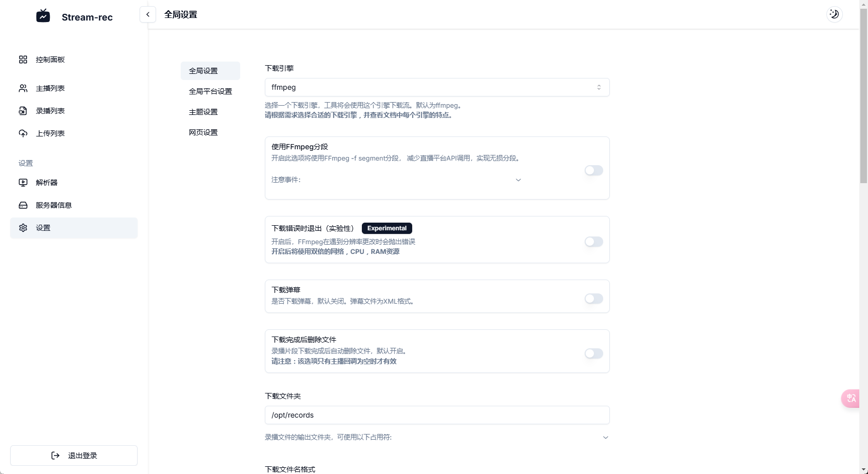Click the Stream-rec title text
This screenshot has width=868, height=474.
pyautogui.click(x=87, y=17)
